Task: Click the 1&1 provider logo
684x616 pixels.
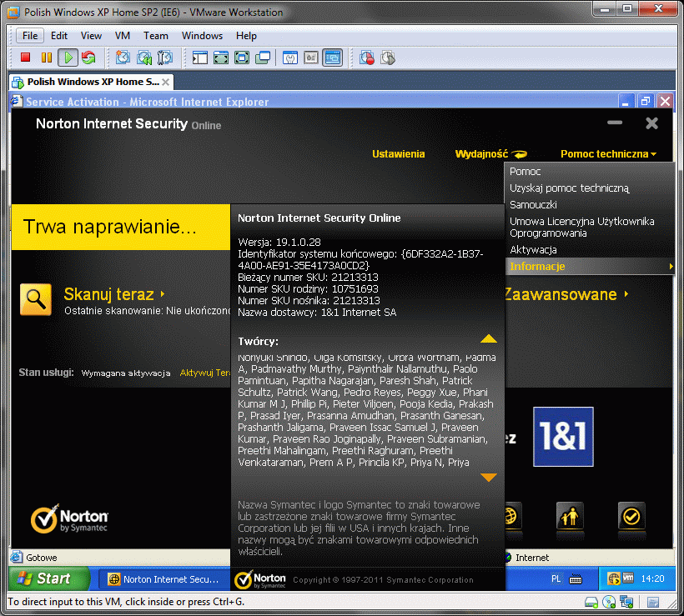Action: (563, 437)
